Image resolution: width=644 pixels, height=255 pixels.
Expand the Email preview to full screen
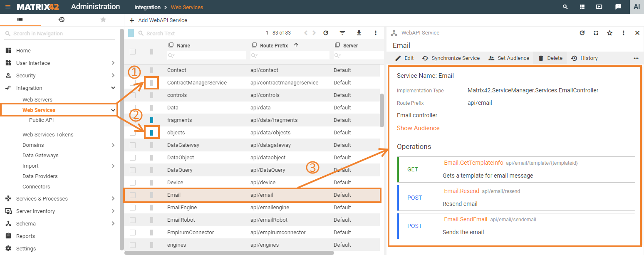(x=596, y=32)
